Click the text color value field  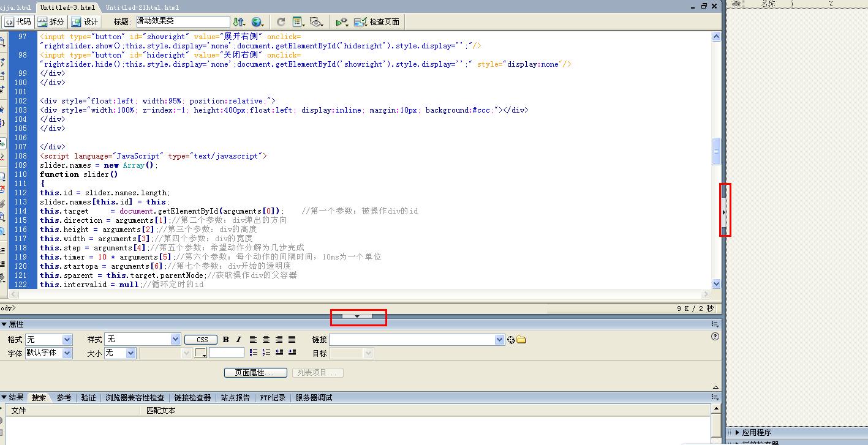pos(227,353)
